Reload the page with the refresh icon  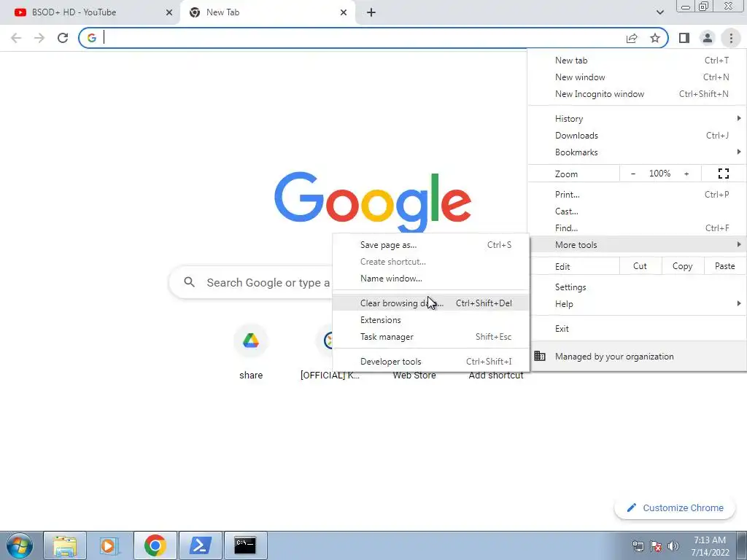(63, 38)
